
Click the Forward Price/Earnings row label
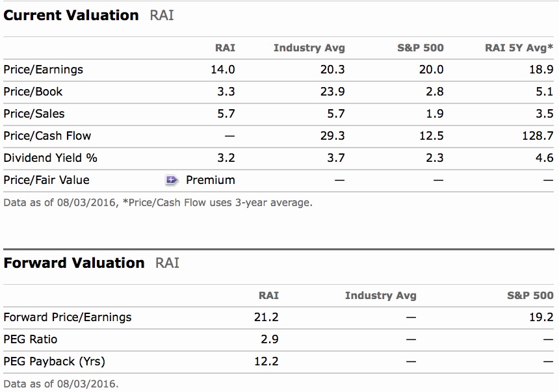coord(67,317)
